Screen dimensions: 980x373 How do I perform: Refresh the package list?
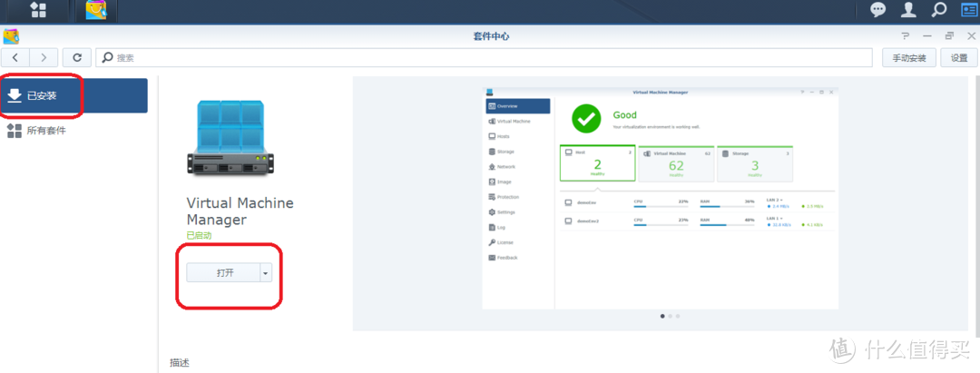(77, 57)
